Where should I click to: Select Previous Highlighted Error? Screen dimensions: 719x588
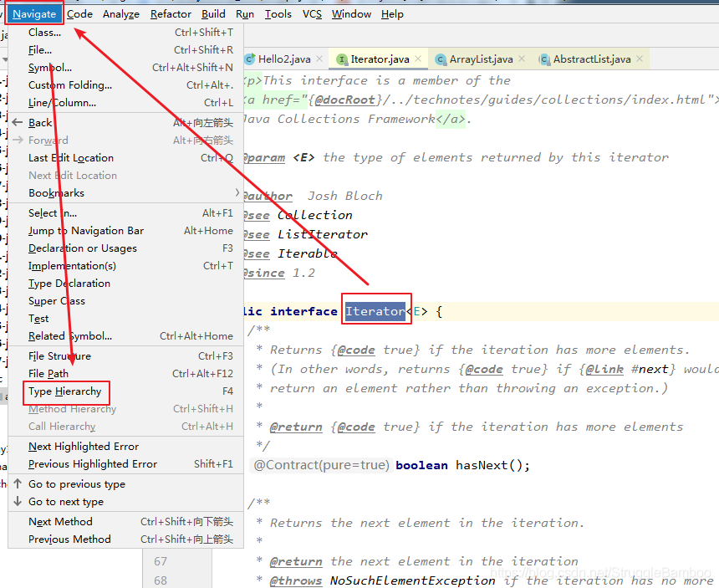(x=126, y=464)
